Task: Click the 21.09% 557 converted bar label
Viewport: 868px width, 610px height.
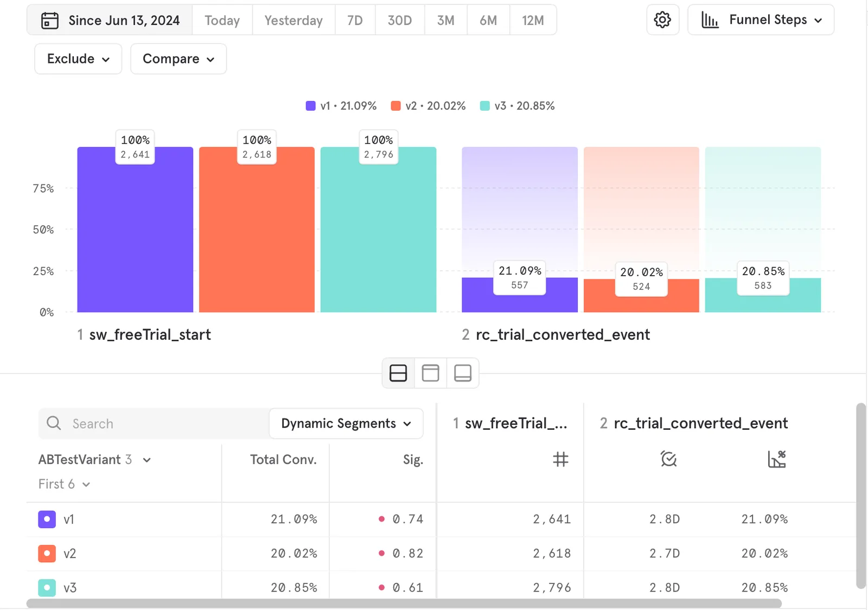Action: pos(520,277)
